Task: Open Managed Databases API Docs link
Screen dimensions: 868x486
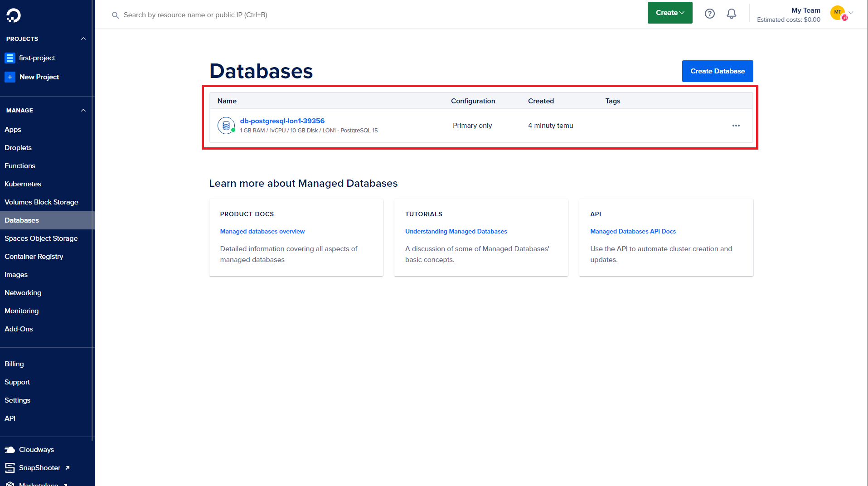Action: pyautogui.click(x=633, y=231)
